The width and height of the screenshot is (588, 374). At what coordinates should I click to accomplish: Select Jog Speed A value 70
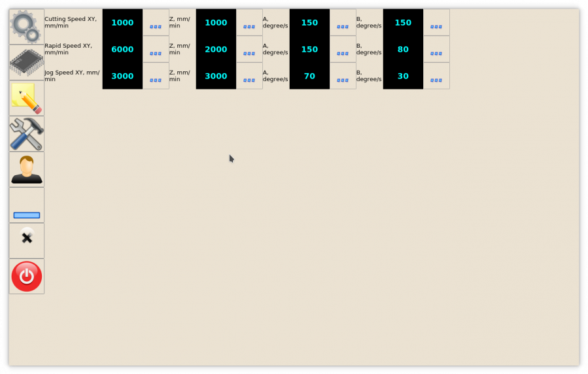pyautogui.click(x=310, y=76)
